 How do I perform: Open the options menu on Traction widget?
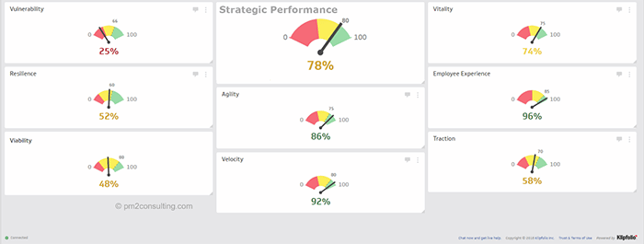coord(629,139)
